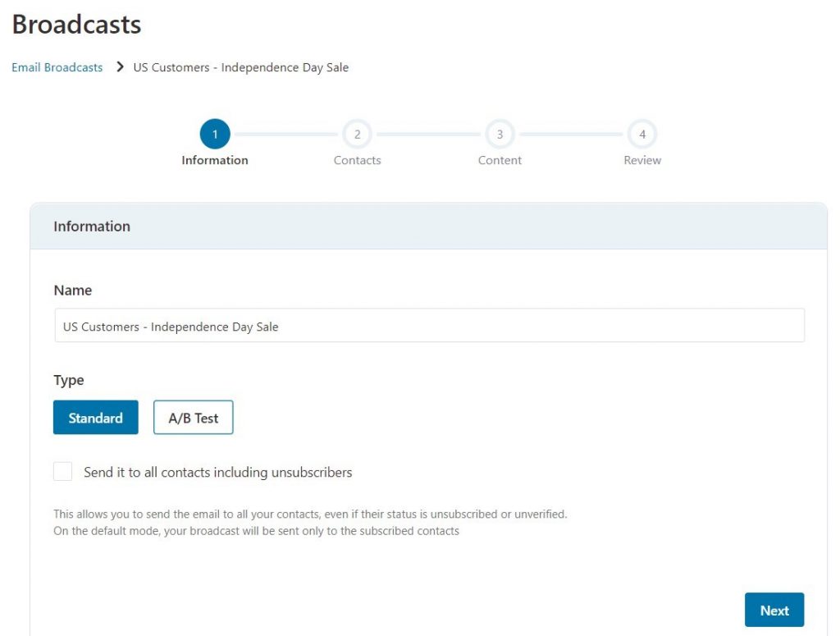This screenshot has height=636, width=840.
Task: Focus the broadcast Name input field
Action: click(429, 325)
